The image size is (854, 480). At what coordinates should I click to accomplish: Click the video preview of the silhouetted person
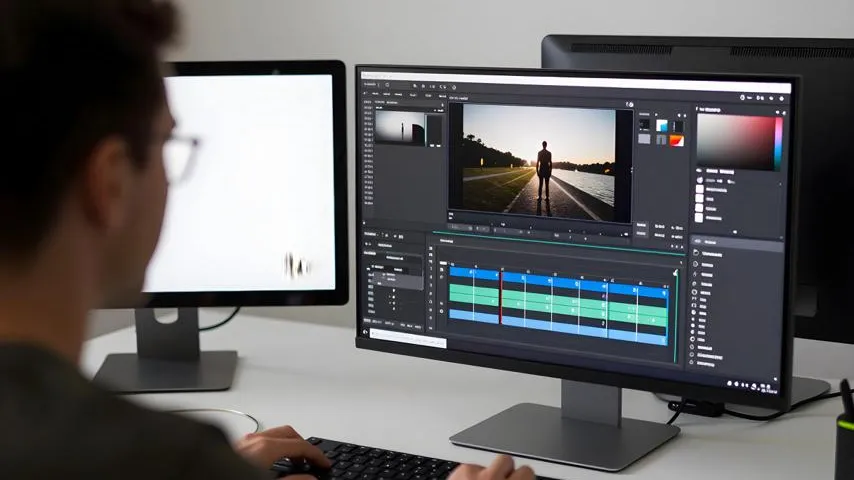point(539,162)
